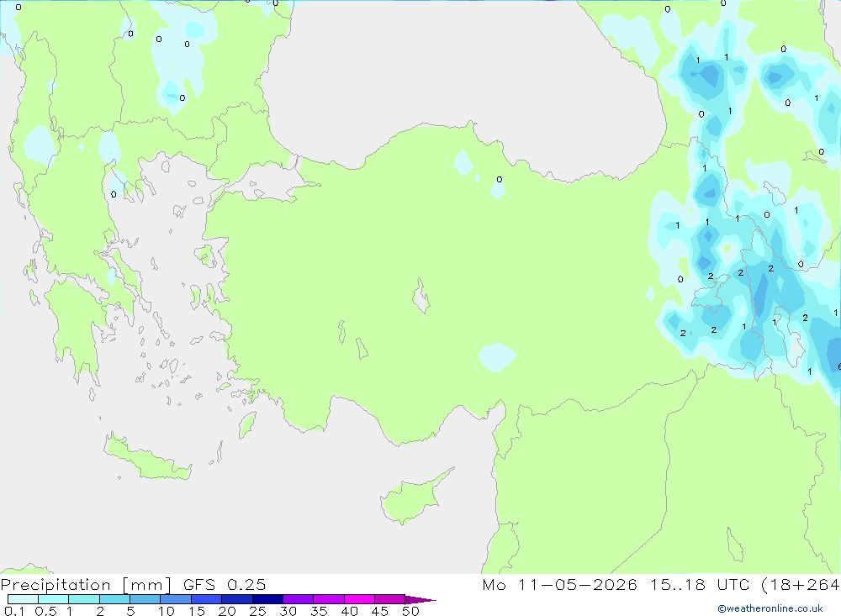The image size is (841, 616).
Task: Click the '(18+264' forecast run text
Action: point(801,585)
